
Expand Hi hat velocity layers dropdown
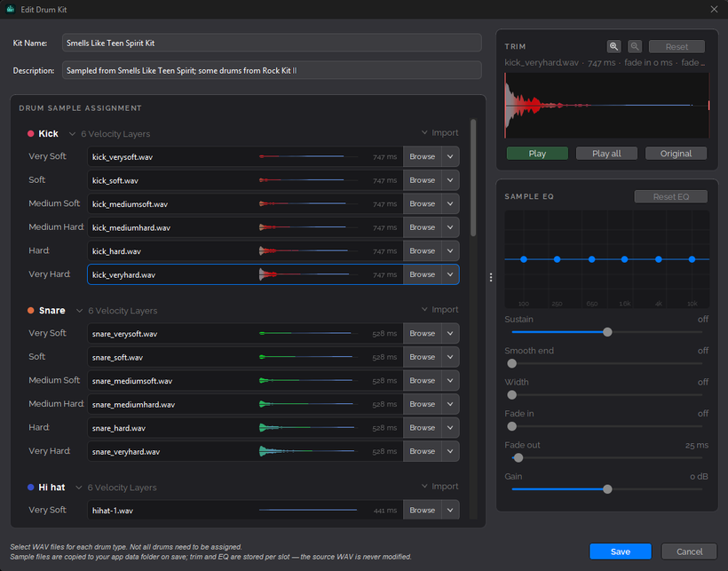78,488
